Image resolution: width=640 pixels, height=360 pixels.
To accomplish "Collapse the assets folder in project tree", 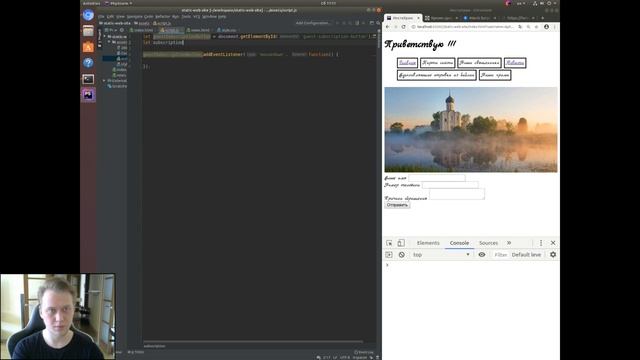I will 109,42.
